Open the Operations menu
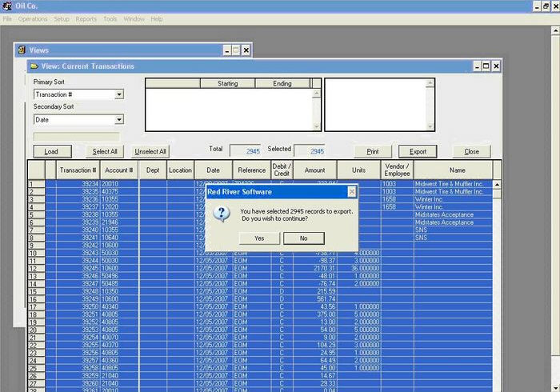 click(x=33, y=19)
